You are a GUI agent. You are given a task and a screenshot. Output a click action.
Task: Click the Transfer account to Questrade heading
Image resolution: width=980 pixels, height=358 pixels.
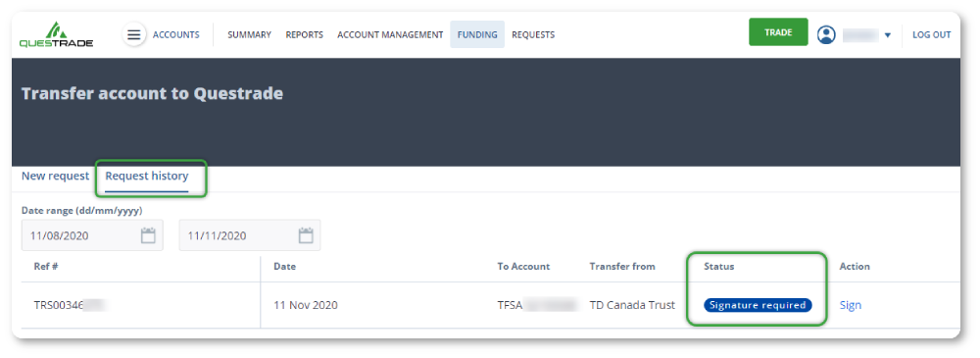click(153, 94)
